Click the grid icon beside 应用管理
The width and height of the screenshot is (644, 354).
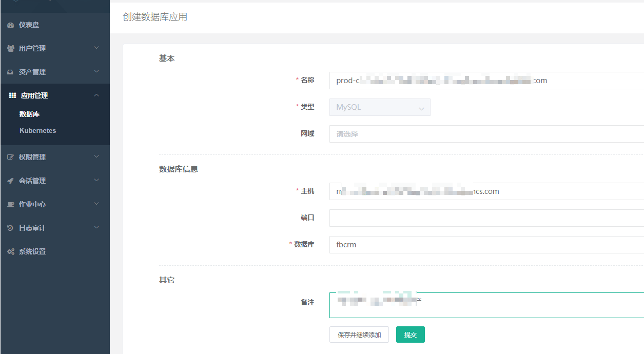point(13,95)
